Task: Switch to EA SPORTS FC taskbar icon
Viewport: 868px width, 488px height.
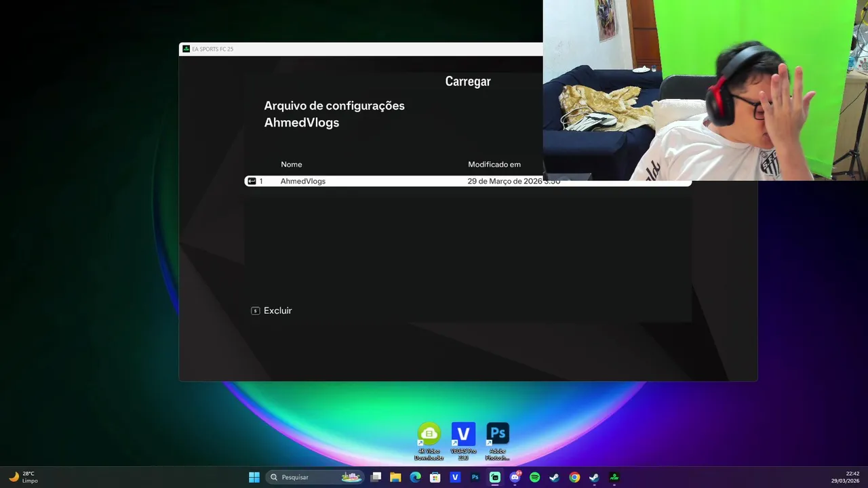Action: coord(614,477)
